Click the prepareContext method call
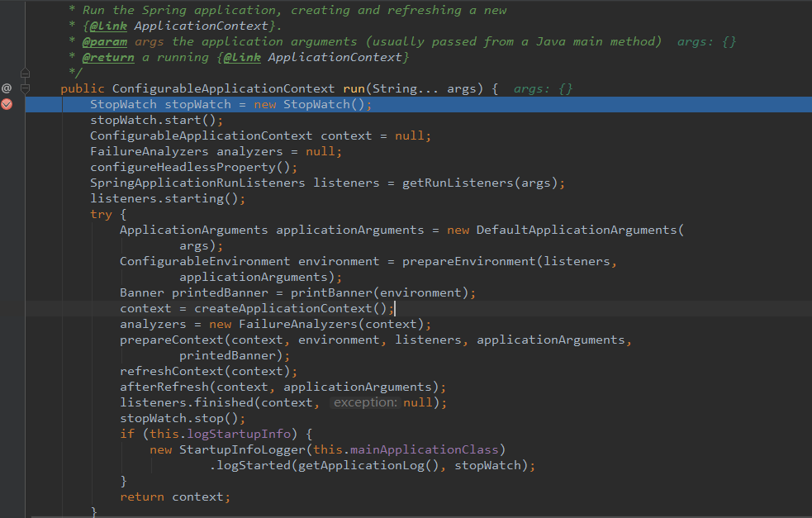Screen dimensions: 812x518 pos(172,340)
